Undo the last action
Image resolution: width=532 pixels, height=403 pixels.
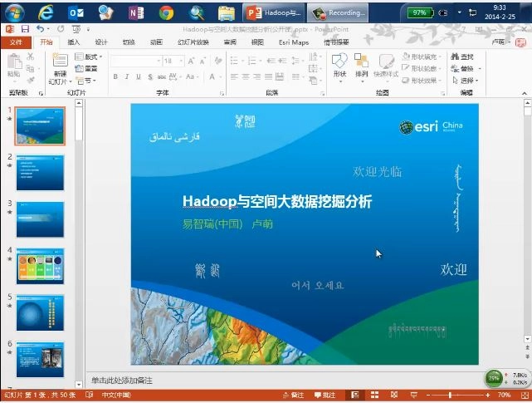(x=41, y=29)
